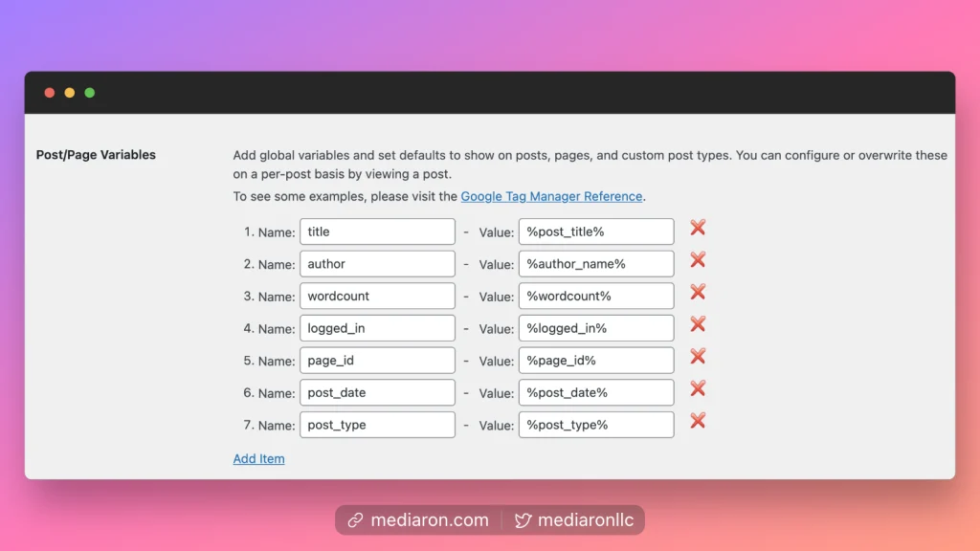The height and width of the screenshot is (551, 980).
Task: Focus the %logged_in% value field
Action: click(x=596, y=328)
